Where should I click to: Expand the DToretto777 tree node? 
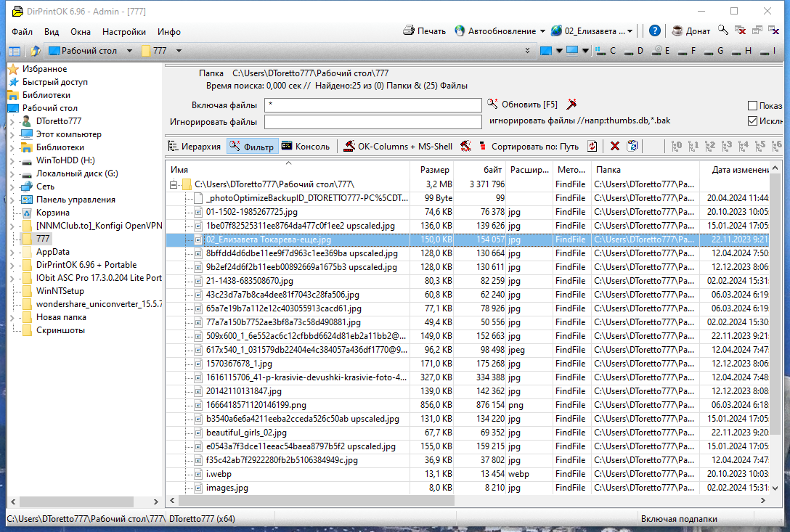(12, 121)
